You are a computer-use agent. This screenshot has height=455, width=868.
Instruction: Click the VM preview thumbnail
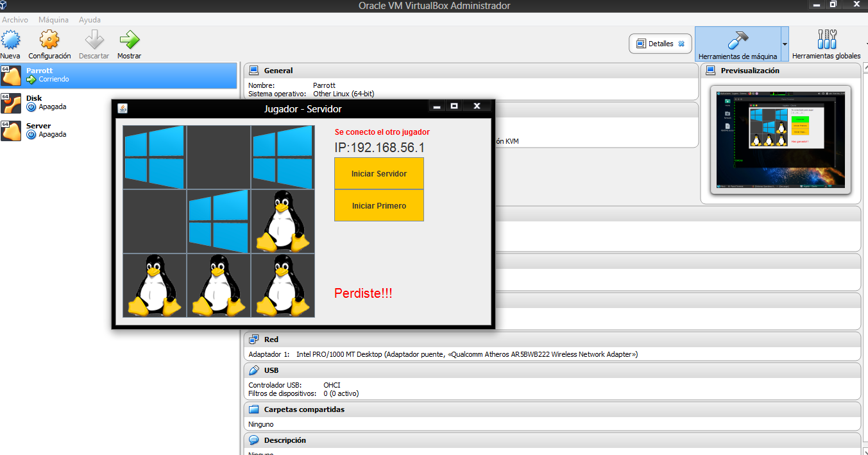pos(780,139)
